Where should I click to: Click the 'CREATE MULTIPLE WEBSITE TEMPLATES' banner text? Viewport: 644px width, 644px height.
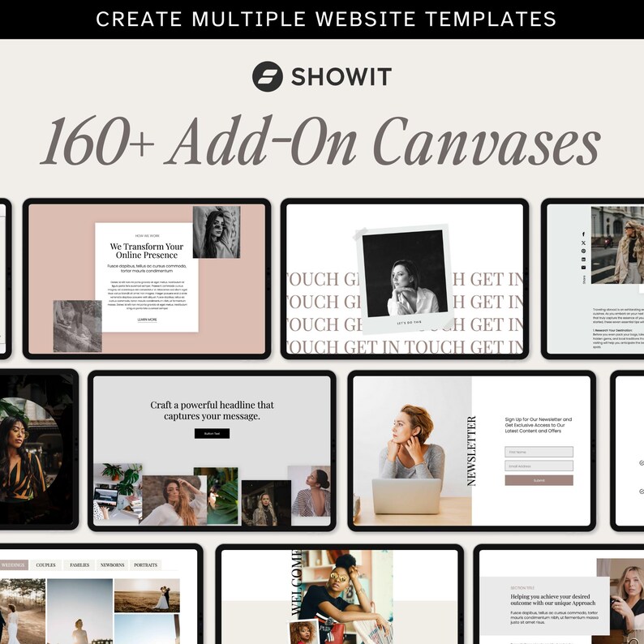click(x=326, y=19)
